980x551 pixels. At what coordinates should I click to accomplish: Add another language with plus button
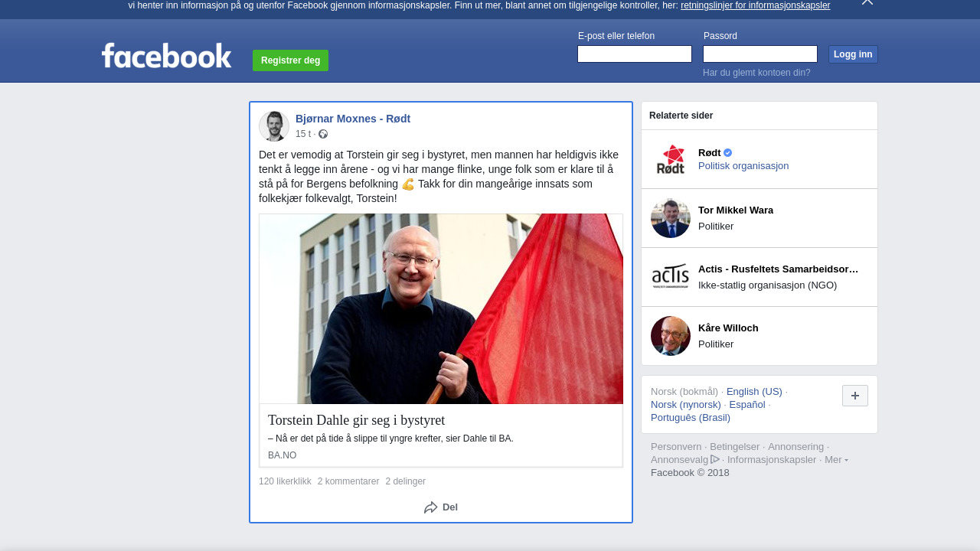tap(855, 396)
